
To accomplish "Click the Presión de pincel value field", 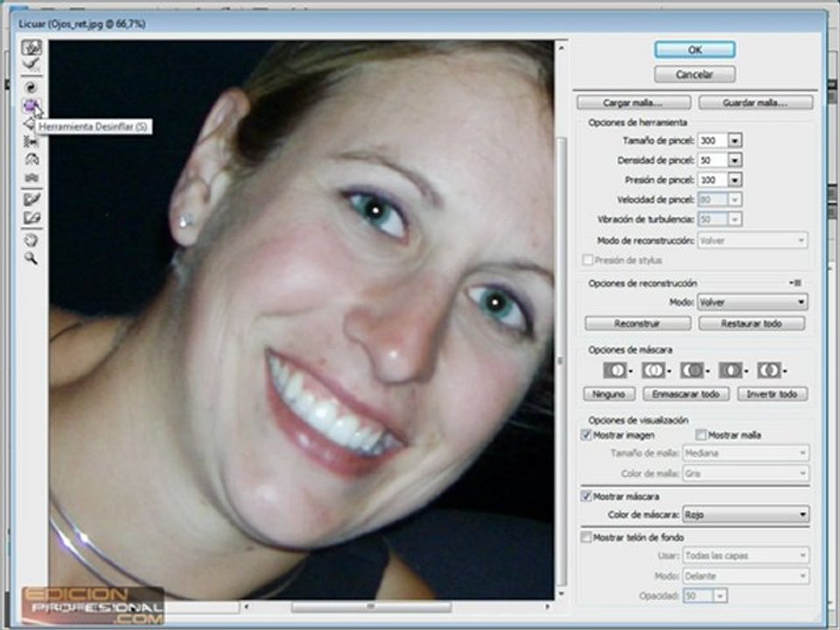I will pos(713,180).
